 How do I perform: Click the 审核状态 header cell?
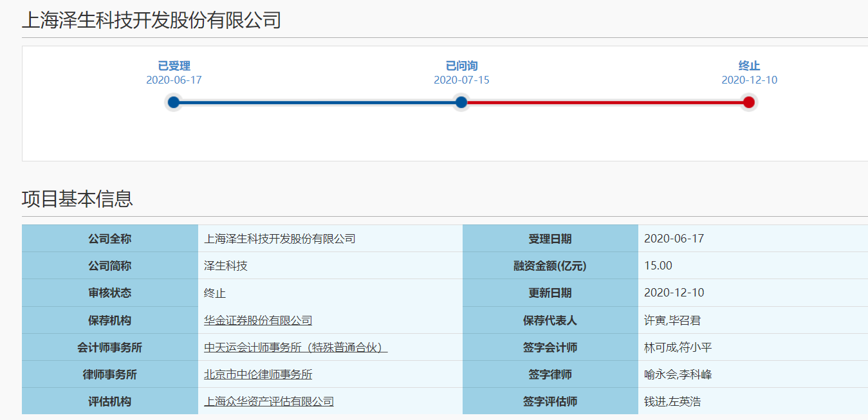(110, 293)
